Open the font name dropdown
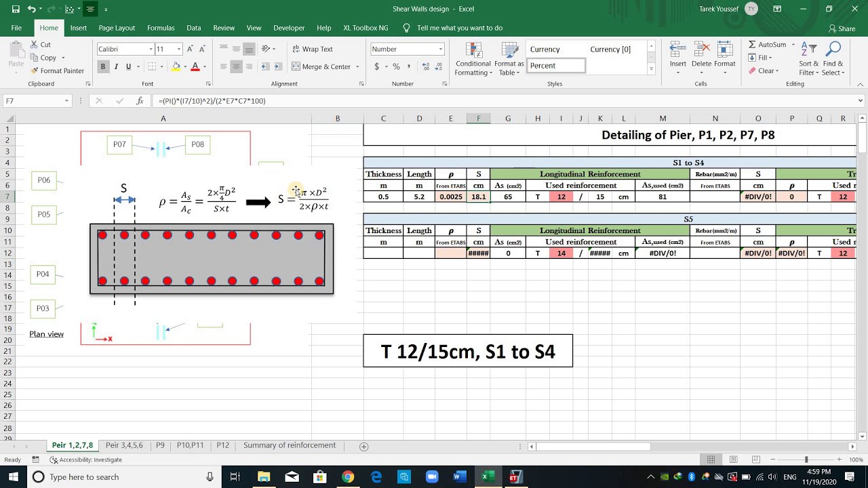The height and width of the screenshot is (488, 868). click(x=151, y=49)
